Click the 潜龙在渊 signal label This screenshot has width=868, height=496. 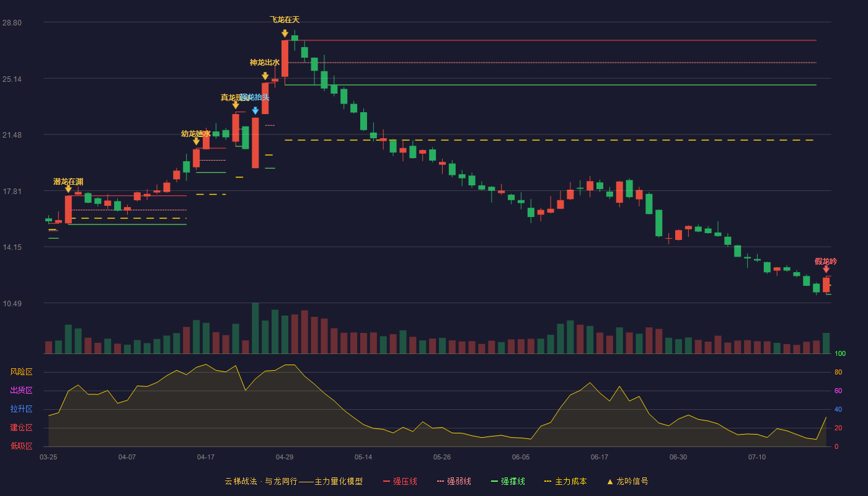[68, 182]
